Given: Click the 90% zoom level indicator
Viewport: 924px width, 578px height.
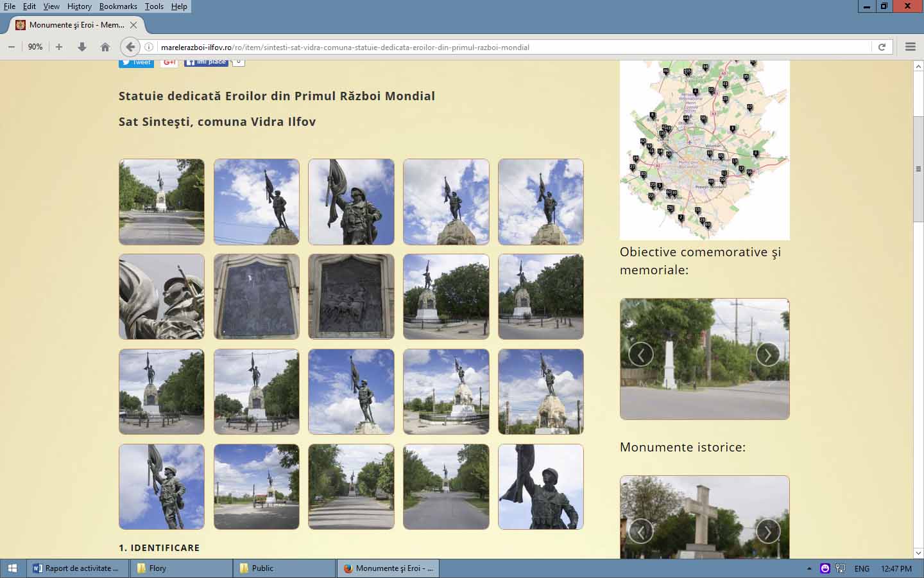Looking at the screenshot, I should click(x=35, y=47).
